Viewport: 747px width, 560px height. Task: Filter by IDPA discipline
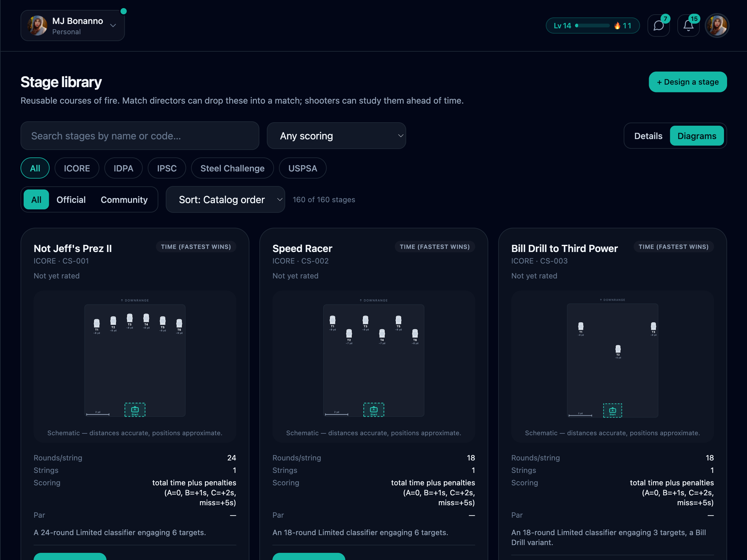123,168
